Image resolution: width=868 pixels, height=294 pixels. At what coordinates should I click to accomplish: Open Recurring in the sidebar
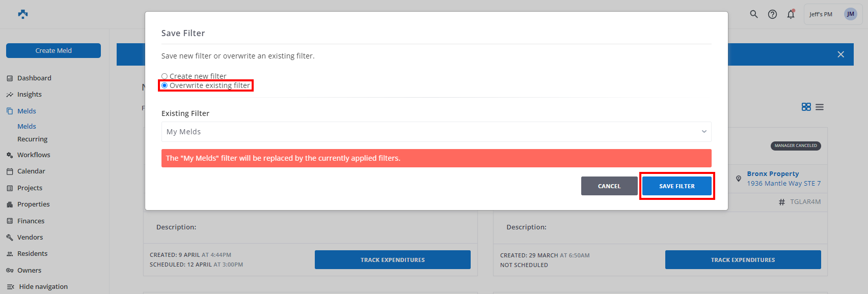pos(32,139)
